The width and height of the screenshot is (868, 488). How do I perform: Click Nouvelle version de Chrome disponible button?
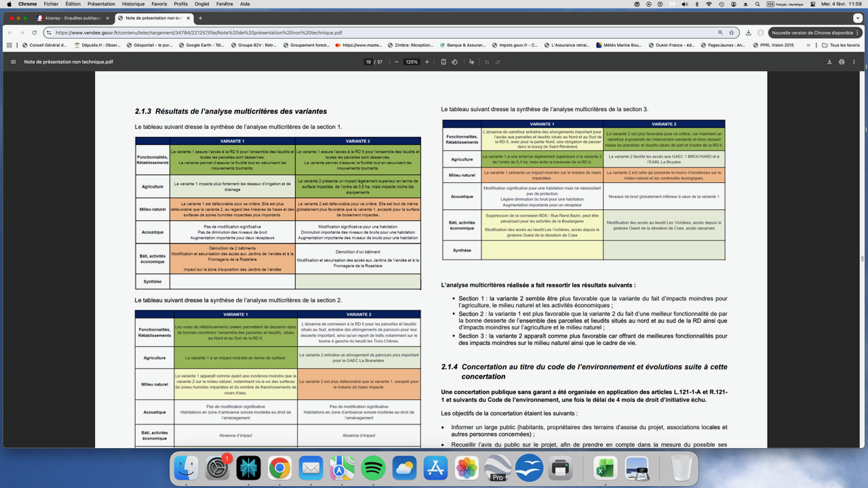coord(812,33)
